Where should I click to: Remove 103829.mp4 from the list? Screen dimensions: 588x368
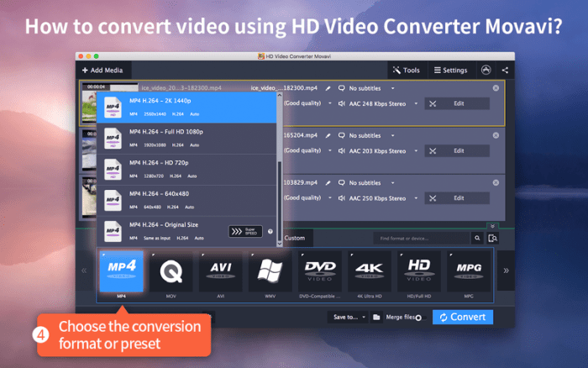[496, 182]
